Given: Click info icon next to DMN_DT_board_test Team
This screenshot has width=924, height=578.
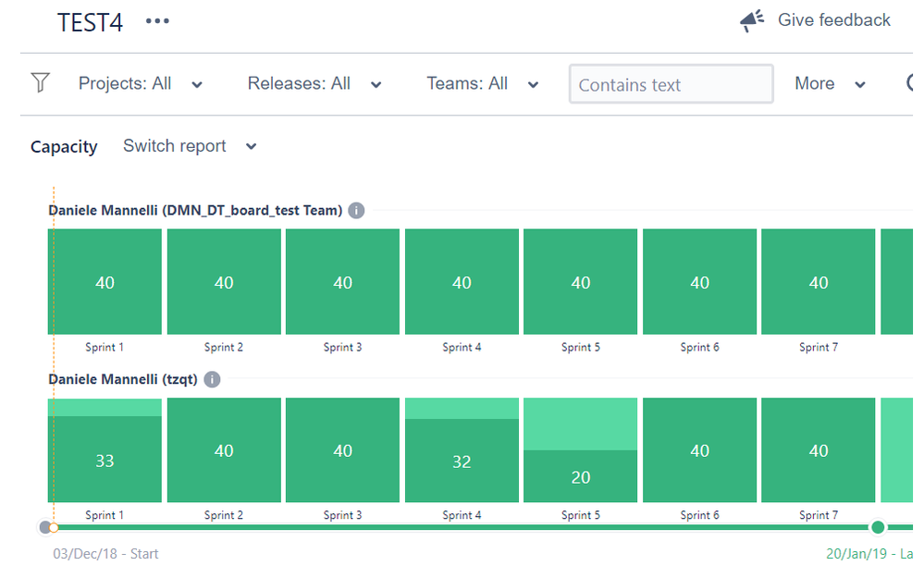Looking at the screenshot, I should click(356, 210).
